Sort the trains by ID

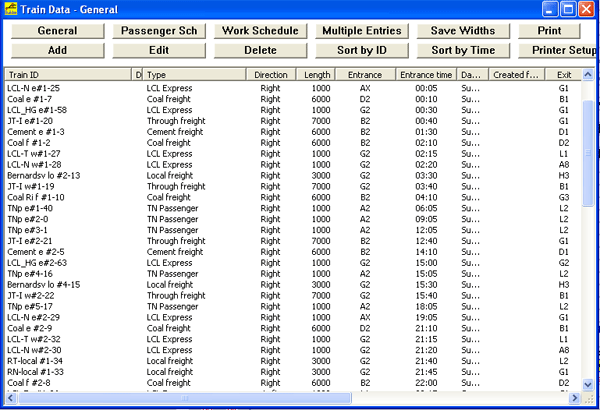click(x=362, y=51)
